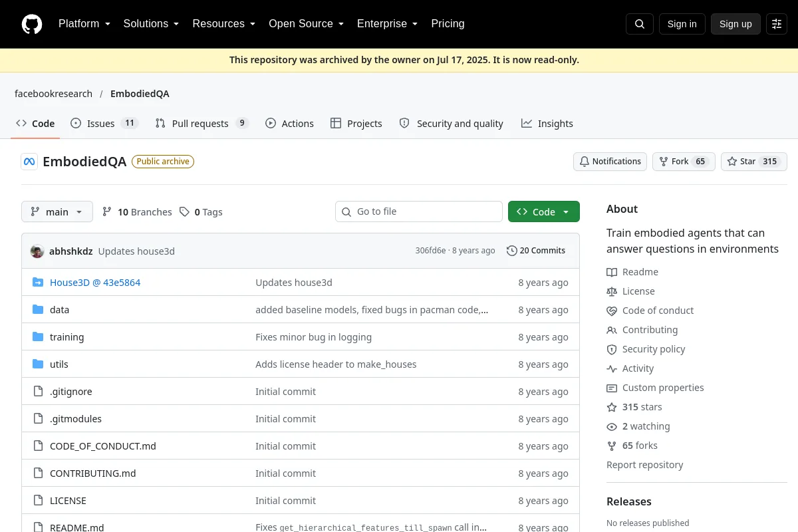This screenshot has width=798, height=532.
Task: Open abhshkdz author profile link
Action: pyautogui.click(x=70, y=251)
